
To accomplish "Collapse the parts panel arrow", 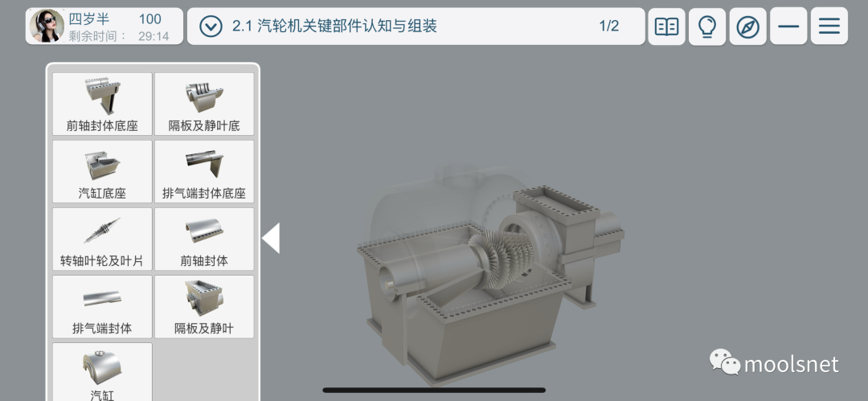I will [271, 238].
